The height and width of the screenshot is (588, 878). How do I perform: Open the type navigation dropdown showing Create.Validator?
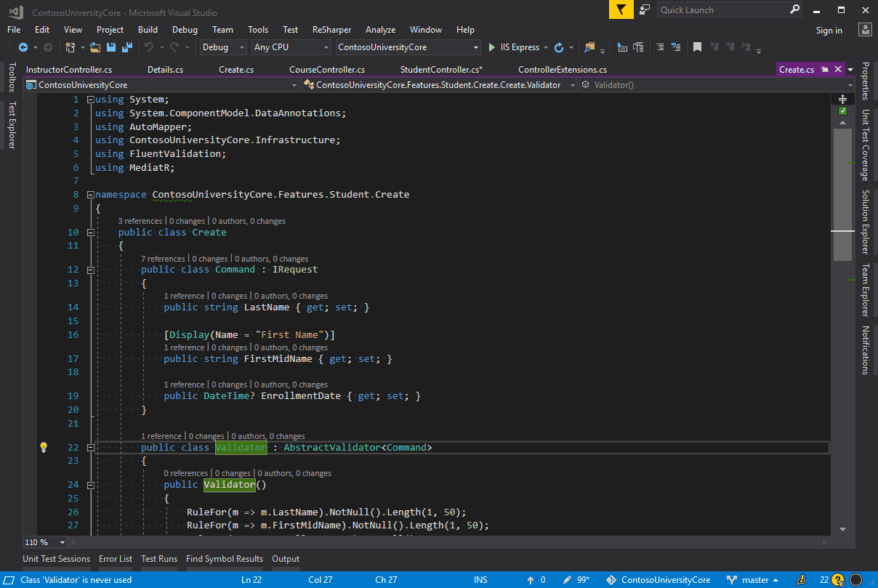[x=440, y=85]
